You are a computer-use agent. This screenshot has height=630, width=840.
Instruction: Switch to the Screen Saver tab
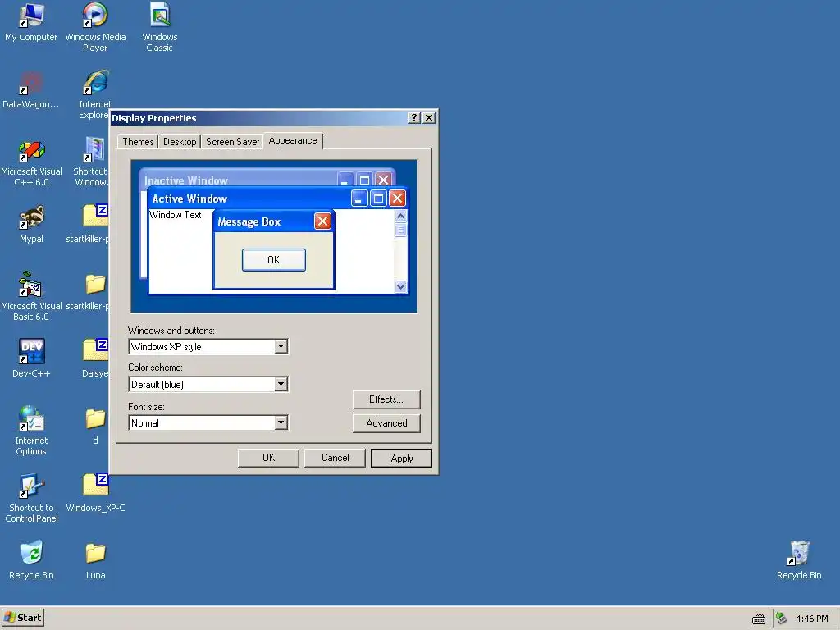(232, 141)
